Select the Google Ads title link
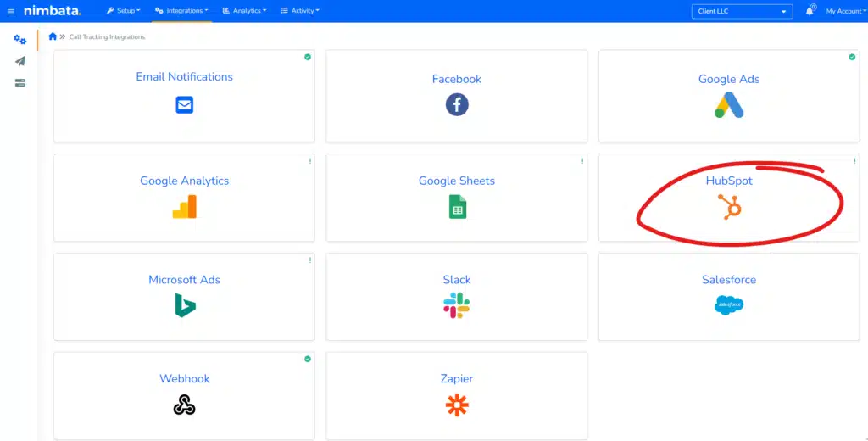Screen dimensions: 868x441 coord(729,79)
